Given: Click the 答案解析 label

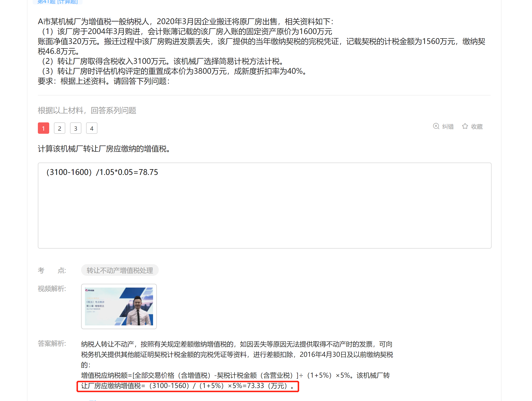Looking at the screenshot, I should (x=52, y=344).
